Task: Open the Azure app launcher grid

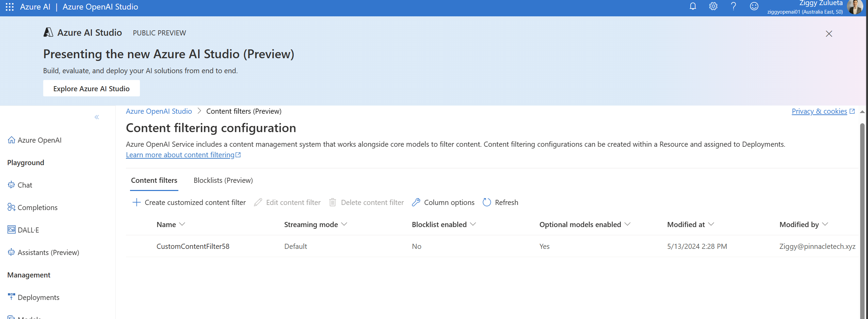Action: click(x=10, y=7)
